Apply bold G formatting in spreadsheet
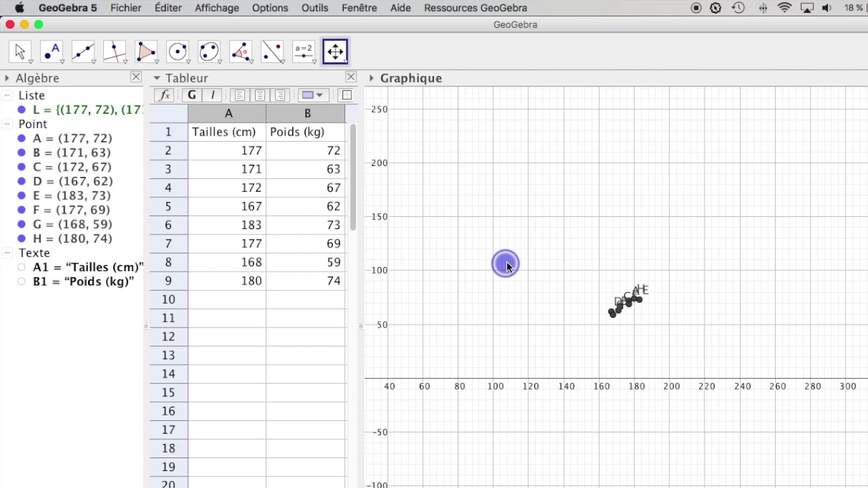The image size is (868, 488). click(193, 96)
